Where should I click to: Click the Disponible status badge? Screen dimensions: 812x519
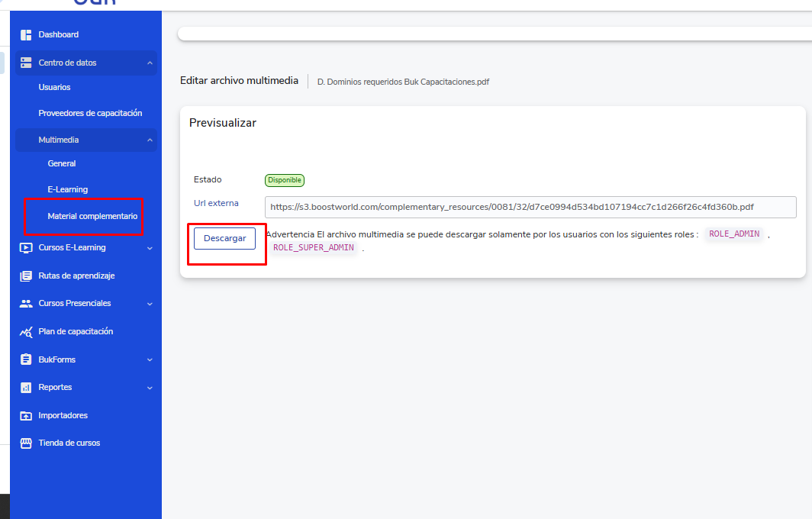tap(284, 180)
